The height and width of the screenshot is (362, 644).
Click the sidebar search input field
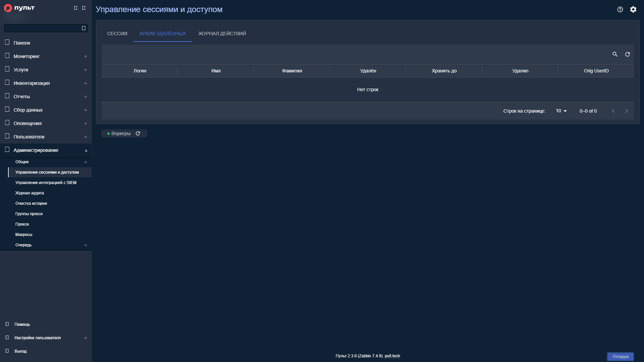tap(43, 28)
